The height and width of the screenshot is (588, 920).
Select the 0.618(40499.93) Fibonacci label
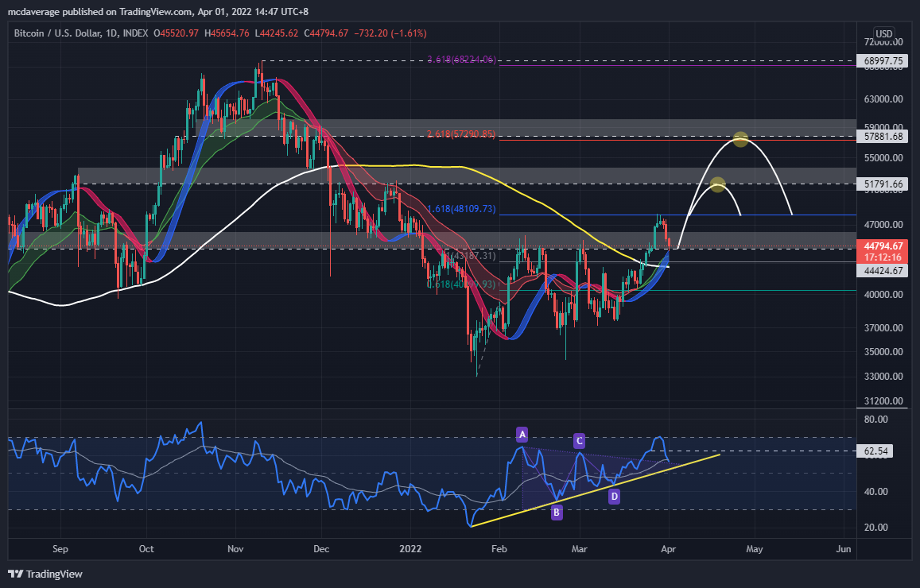[461, 284]
